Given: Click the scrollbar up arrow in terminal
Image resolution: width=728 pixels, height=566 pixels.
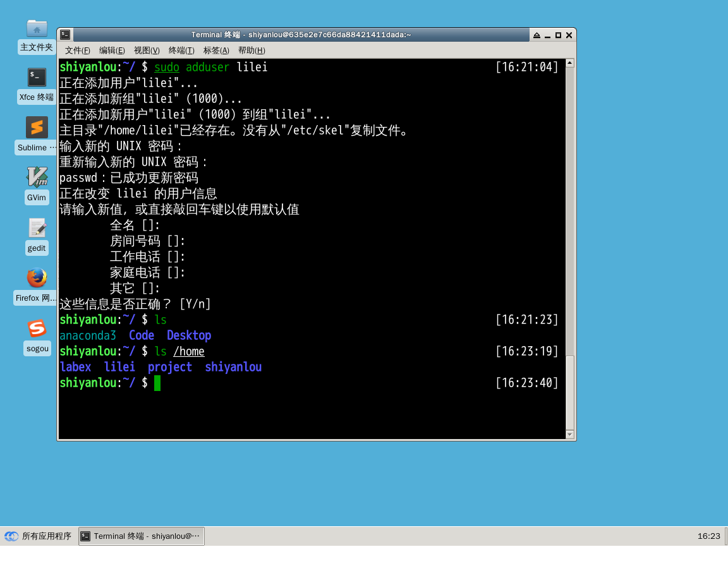Looking at the screenshot, I should (x=570, y=63).
